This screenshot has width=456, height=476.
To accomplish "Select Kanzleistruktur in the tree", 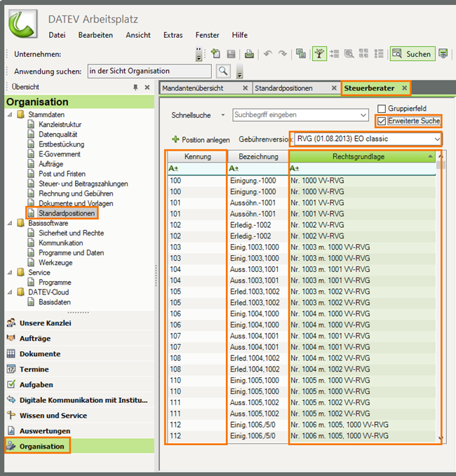I will (58, 124).
